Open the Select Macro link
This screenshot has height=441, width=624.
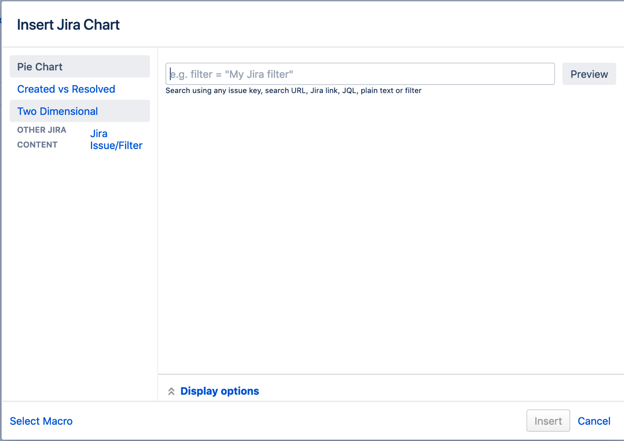[41, 421]
